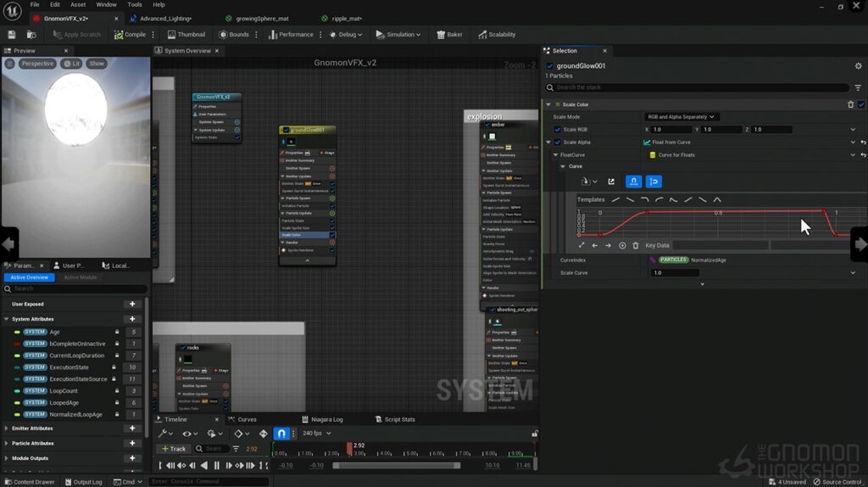
Task: Pause timeline playback
Action: 217,466
